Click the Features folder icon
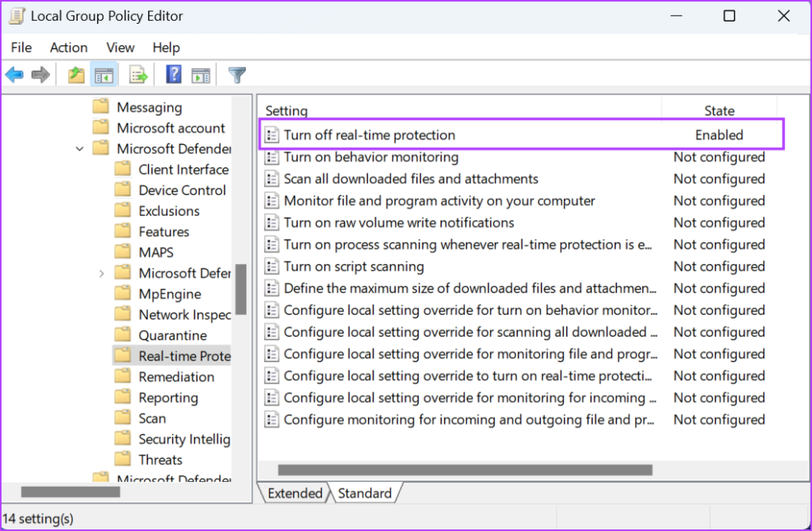The image size is (812, 531). tap(122, 231)
